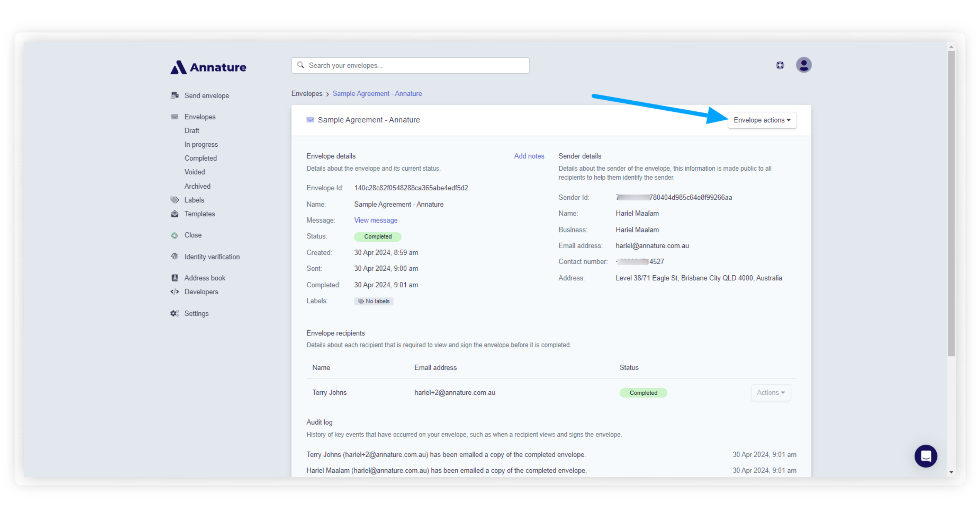Click sender email hariel@annature.com.au

(652, 246)
